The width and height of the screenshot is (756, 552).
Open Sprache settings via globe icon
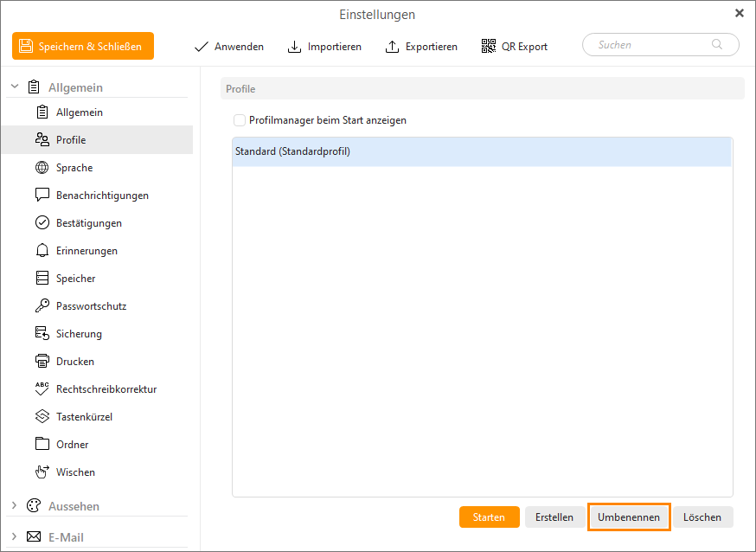point(42,168)
